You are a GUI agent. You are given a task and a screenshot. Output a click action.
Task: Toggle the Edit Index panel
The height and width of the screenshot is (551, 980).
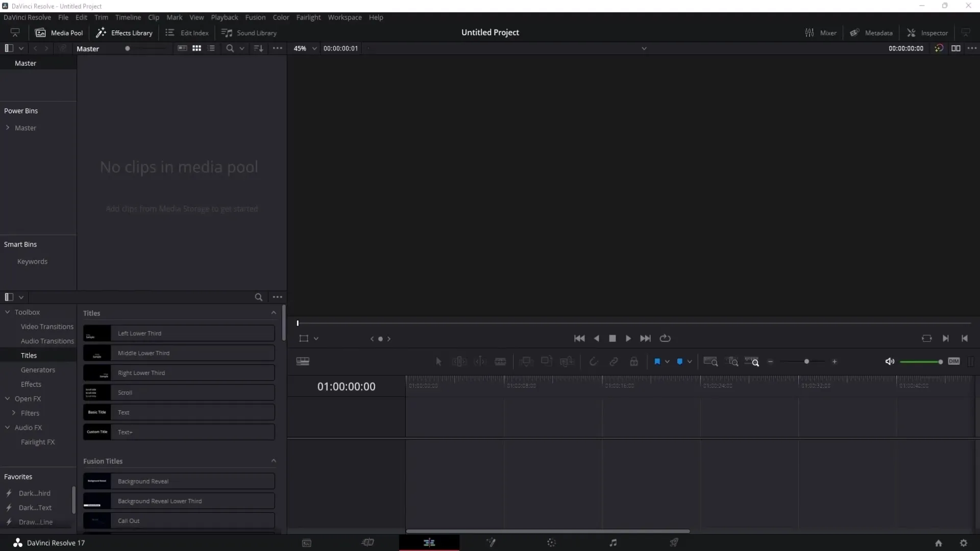pos(187,33)
